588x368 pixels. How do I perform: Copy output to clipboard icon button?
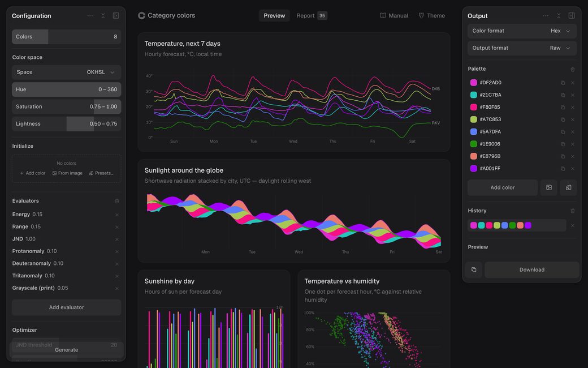coord(474,269)
